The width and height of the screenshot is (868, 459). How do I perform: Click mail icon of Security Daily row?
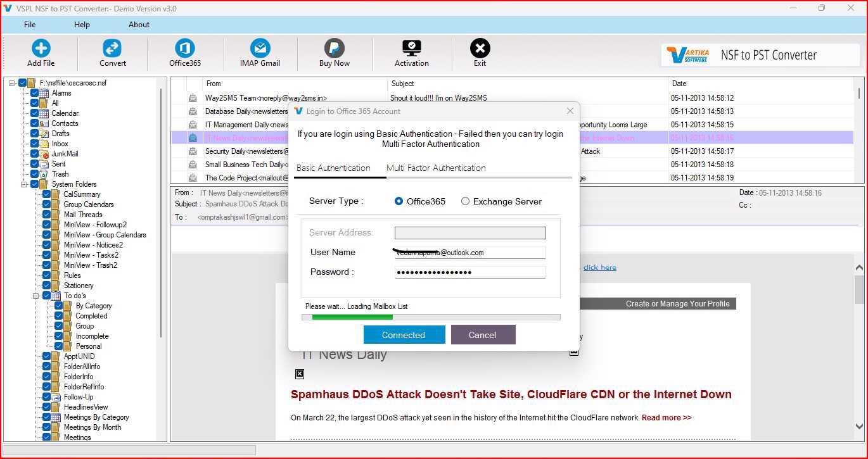tap(193, 151)
